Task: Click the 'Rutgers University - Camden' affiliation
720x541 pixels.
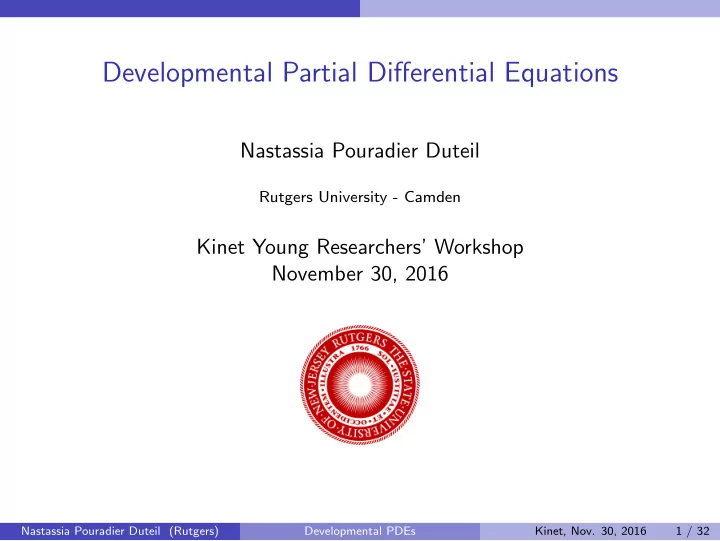Action: coord(360,197)
